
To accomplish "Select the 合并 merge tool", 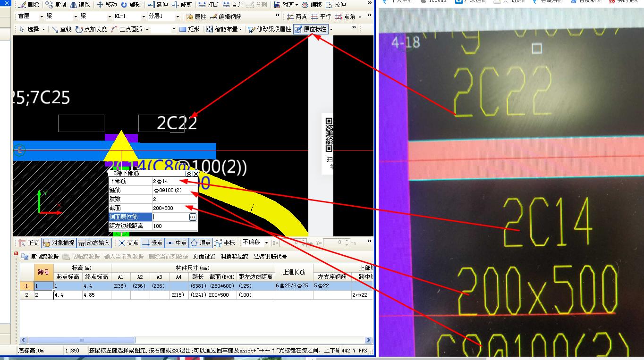I will pyautogui.click(x=232, y=5).
